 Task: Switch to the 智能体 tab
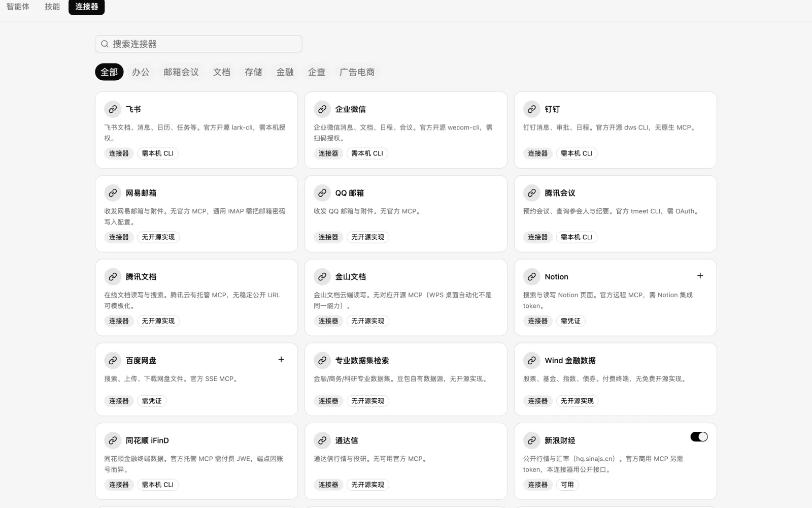[18, 7]
